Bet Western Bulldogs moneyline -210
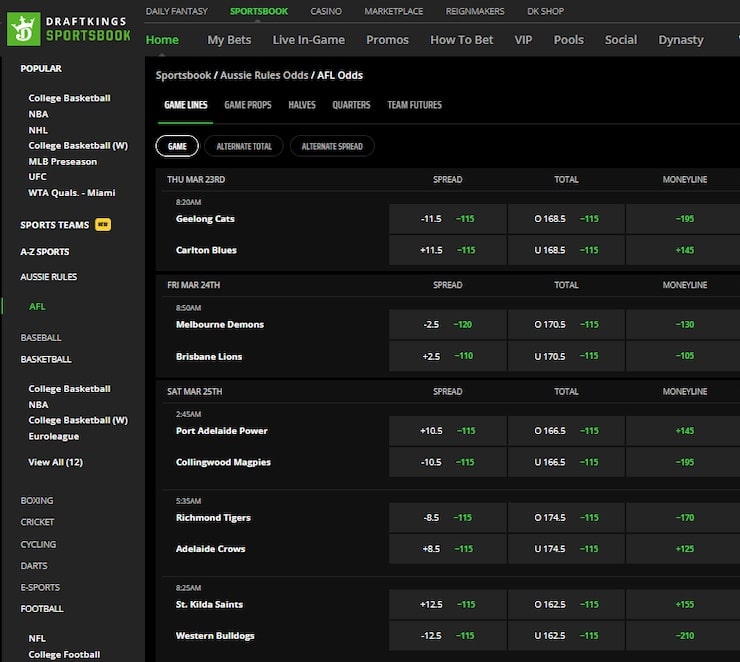Viewport: 740px width, 662px height. (684, 636)
